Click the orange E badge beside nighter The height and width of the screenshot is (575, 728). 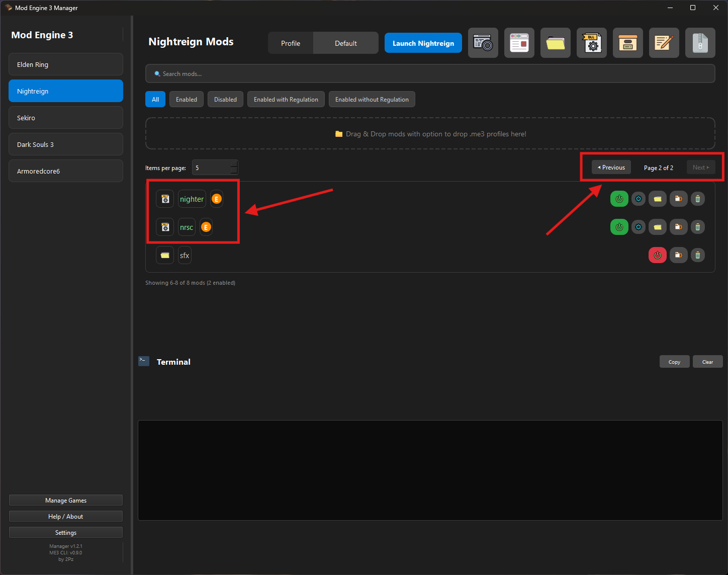click(x=217, y=199)
